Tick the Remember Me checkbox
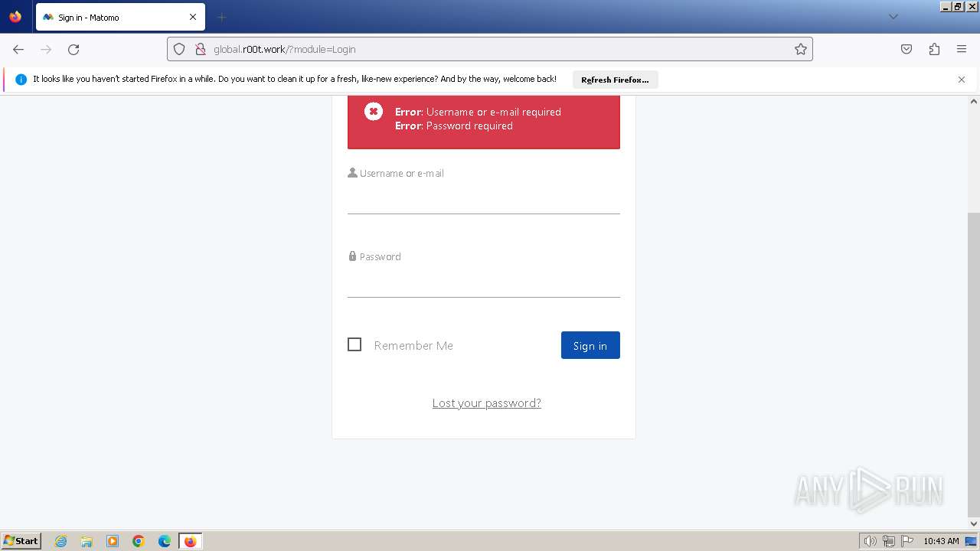The width and height of the screenshot is (980, 551). click(354, 344)
